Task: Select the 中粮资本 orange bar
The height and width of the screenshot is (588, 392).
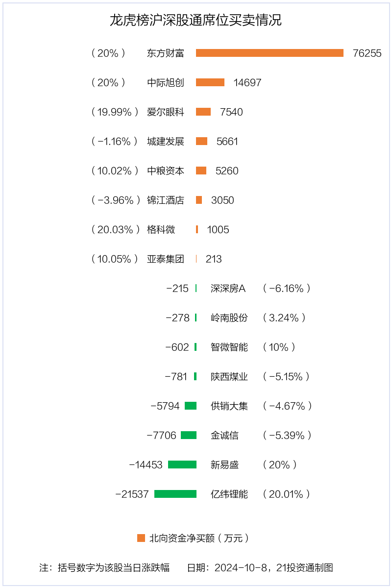Action: 201,171
